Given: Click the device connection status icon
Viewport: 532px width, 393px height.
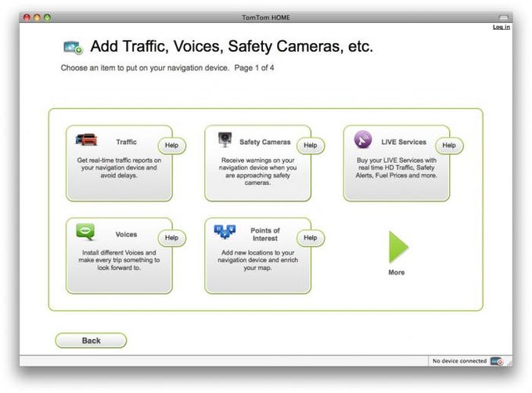Looking at the screenshot, I should click(497, 361).
